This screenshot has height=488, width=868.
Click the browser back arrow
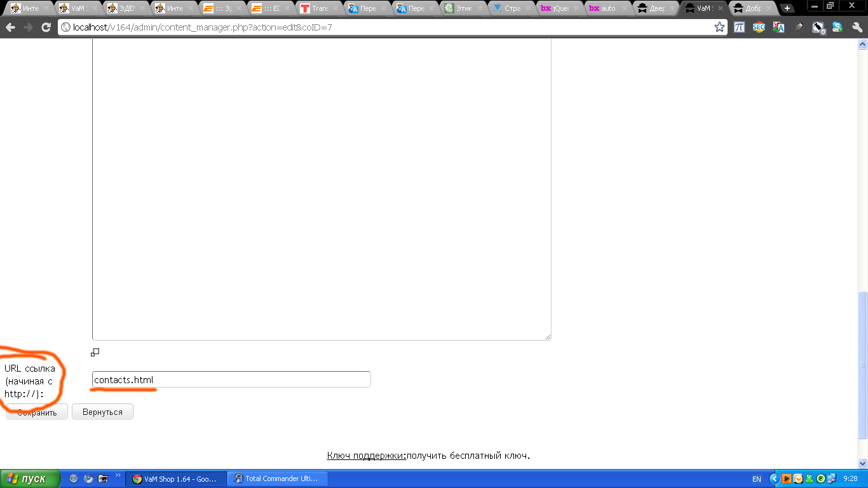coord(11,27)
